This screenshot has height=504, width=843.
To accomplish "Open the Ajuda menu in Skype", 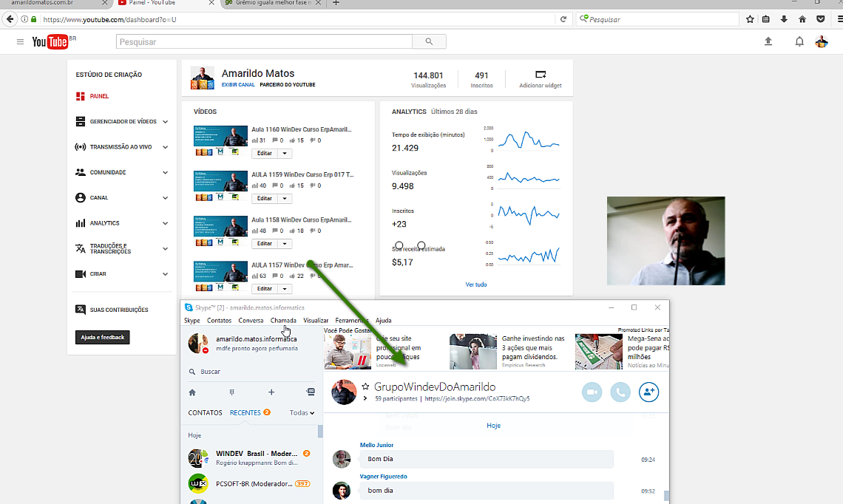I will (x=383, y=320).
